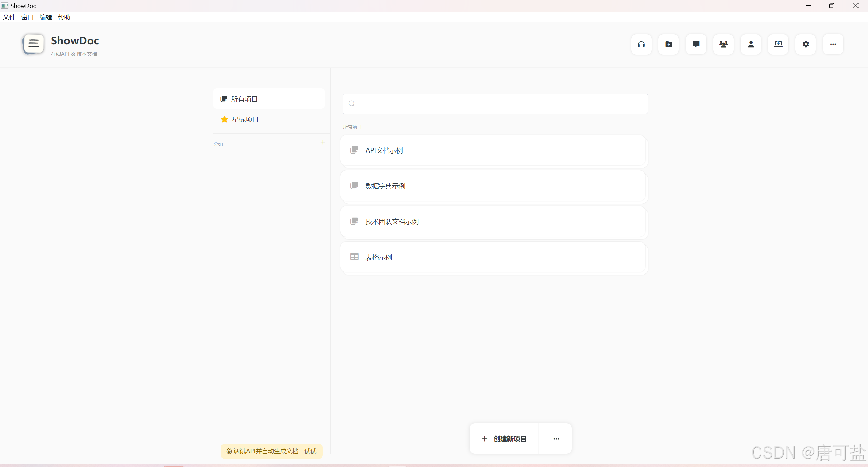Click the ShowDoc logo icon
This screenshot has height=467, width=868.
click(34, 44)
